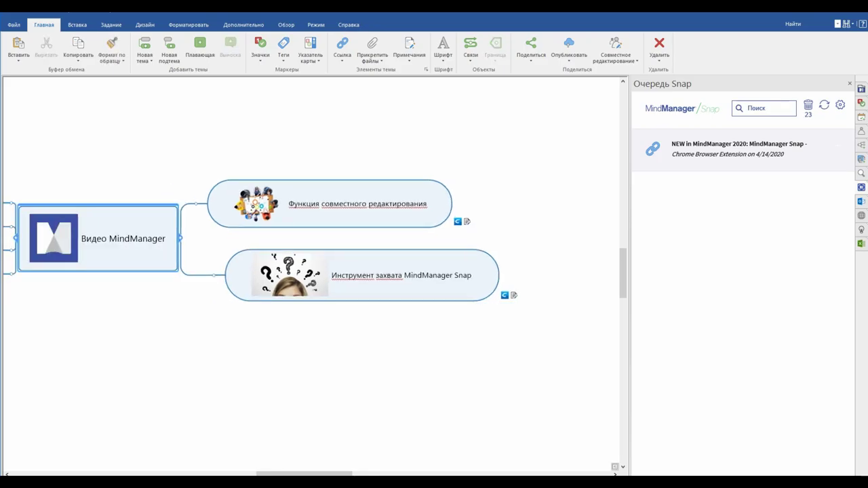Select the Функция совместного редактирования topic

(330, 203)
